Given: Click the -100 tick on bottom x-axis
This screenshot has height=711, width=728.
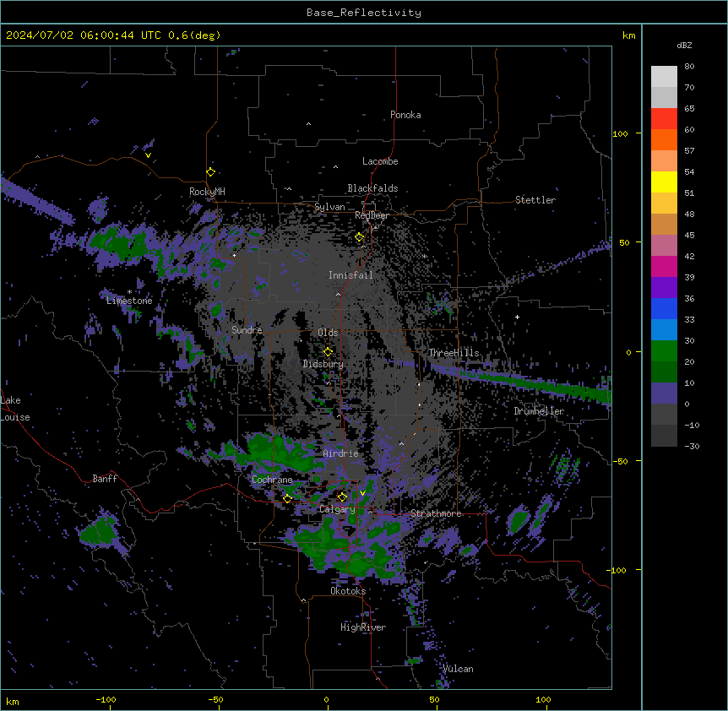Looking at the screenshot, I should [106, 699].
